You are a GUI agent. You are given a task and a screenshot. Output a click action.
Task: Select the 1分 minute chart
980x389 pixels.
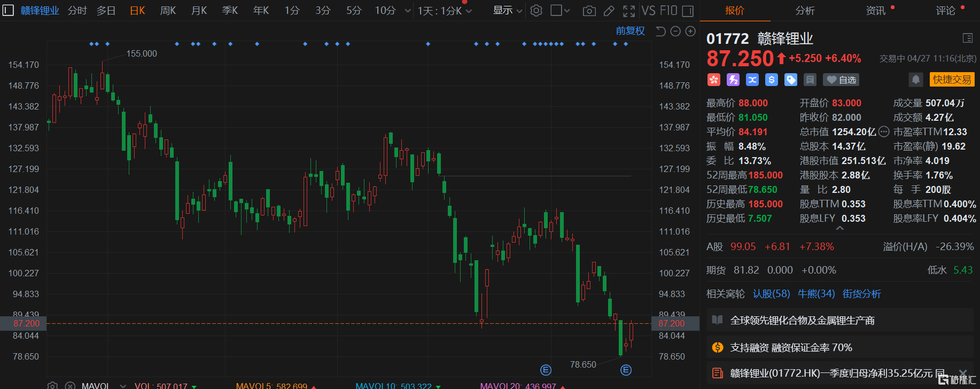coord(292,11)
